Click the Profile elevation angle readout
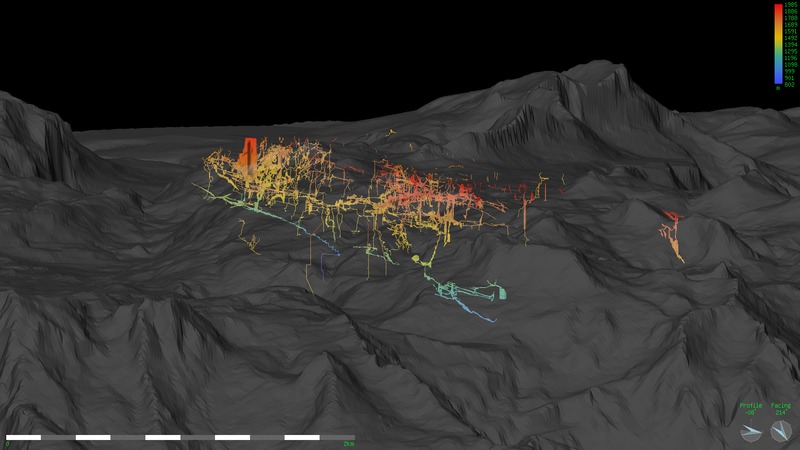 point(750,412)
